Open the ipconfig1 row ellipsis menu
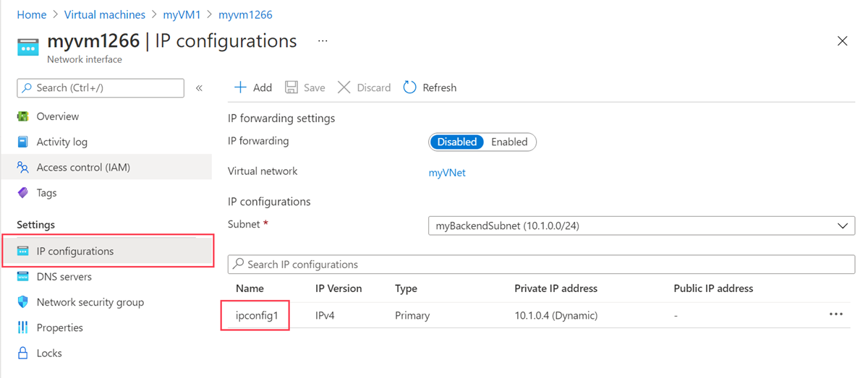Screen dimensions: 868x378 coord(836,314)
